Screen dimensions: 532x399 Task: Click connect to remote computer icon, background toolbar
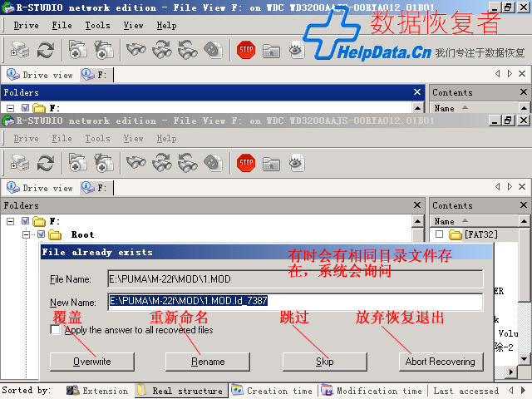(x=20, y=50)
